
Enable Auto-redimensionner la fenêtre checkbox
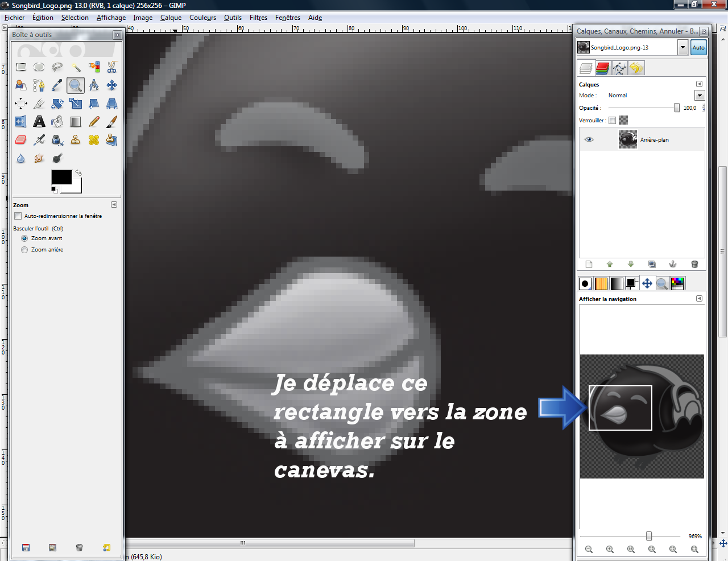[18, 216]
